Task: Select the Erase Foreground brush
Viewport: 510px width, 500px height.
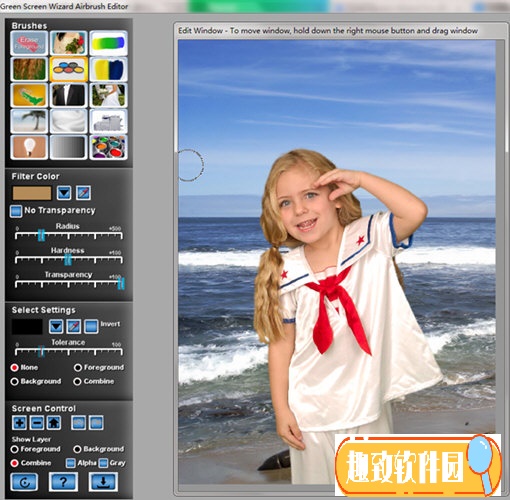Action: tap(29, 43)
